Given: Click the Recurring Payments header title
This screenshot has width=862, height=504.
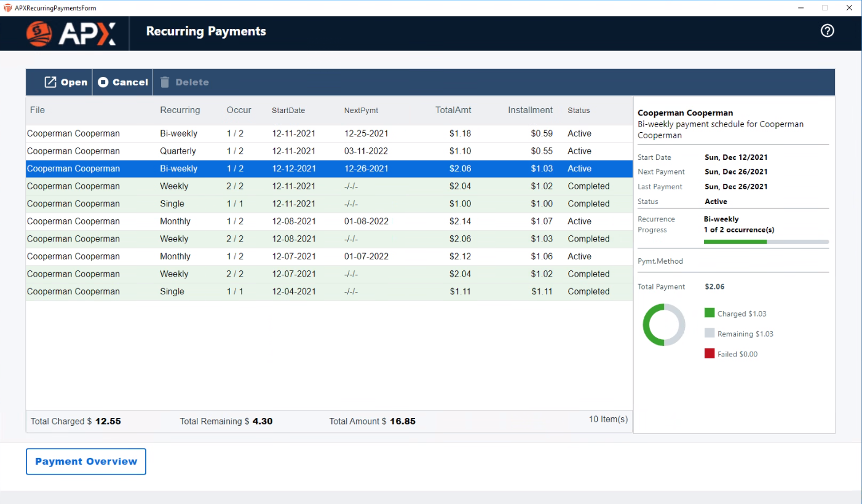Looking at the screenshot, I should (206, 31).
